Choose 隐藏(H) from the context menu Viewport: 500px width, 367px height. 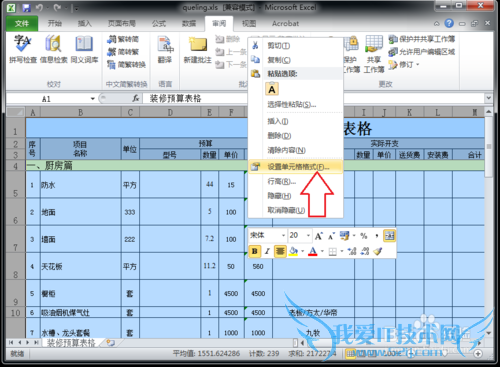[296, 196]
